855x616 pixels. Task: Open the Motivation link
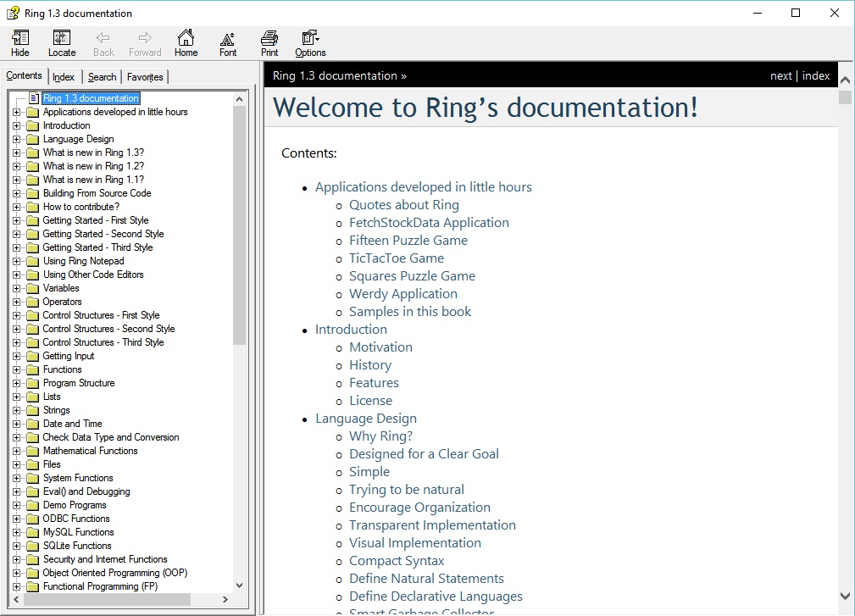click(x=380, y=347)
